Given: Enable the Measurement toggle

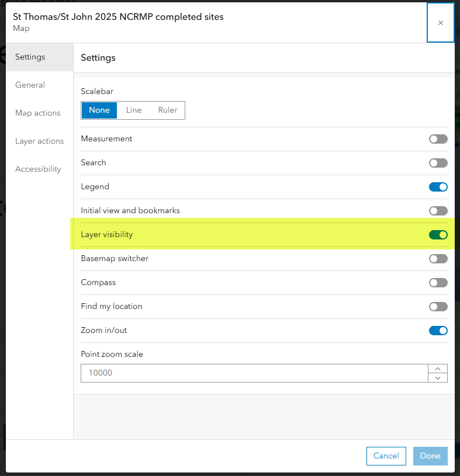Looking at the screenshot, I should 438,139.
